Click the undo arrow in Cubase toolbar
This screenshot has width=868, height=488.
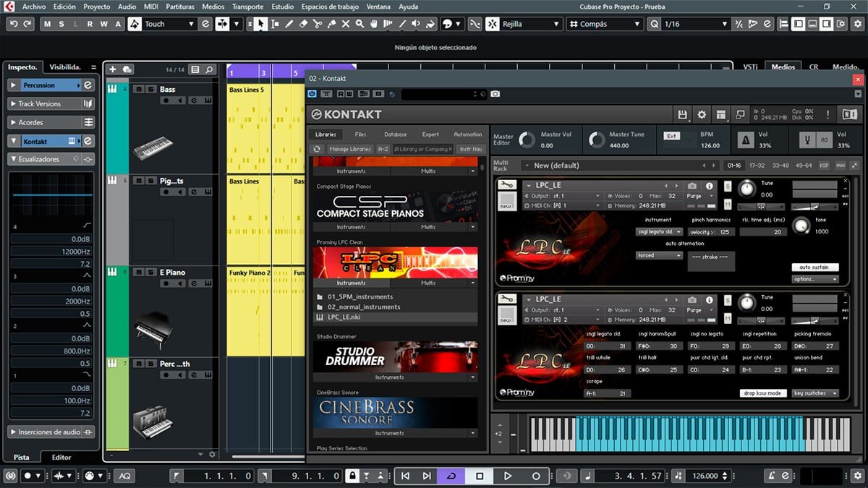click(14, 24)
